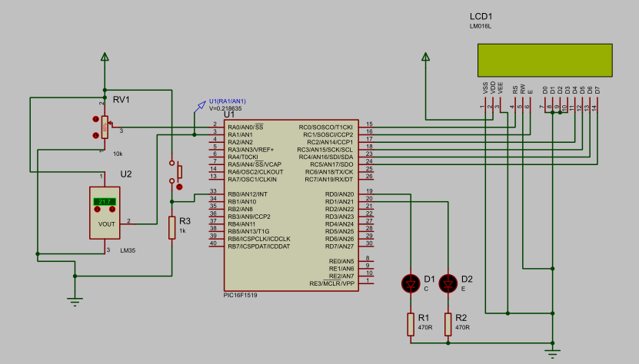Select the D1 LED symbol
This screenshot has width=639, height=364.
411,283
